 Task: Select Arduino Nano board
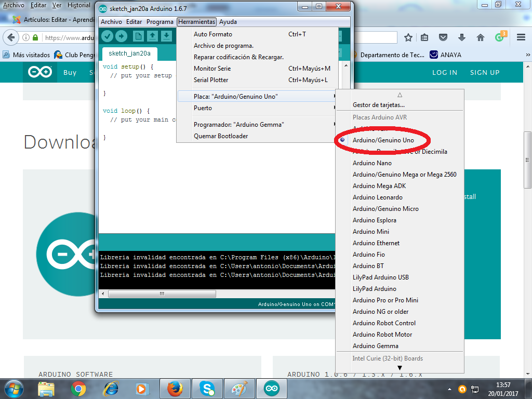point(400,163)
